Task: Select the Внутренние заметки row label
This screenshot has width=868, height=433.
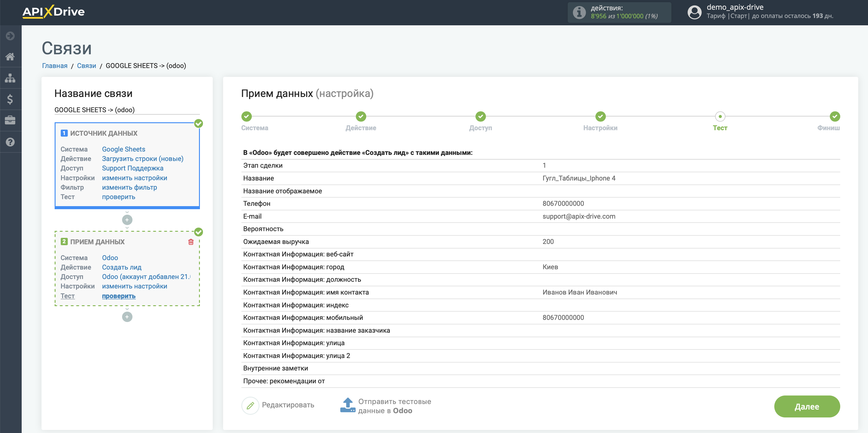Action: coord(275,368)
